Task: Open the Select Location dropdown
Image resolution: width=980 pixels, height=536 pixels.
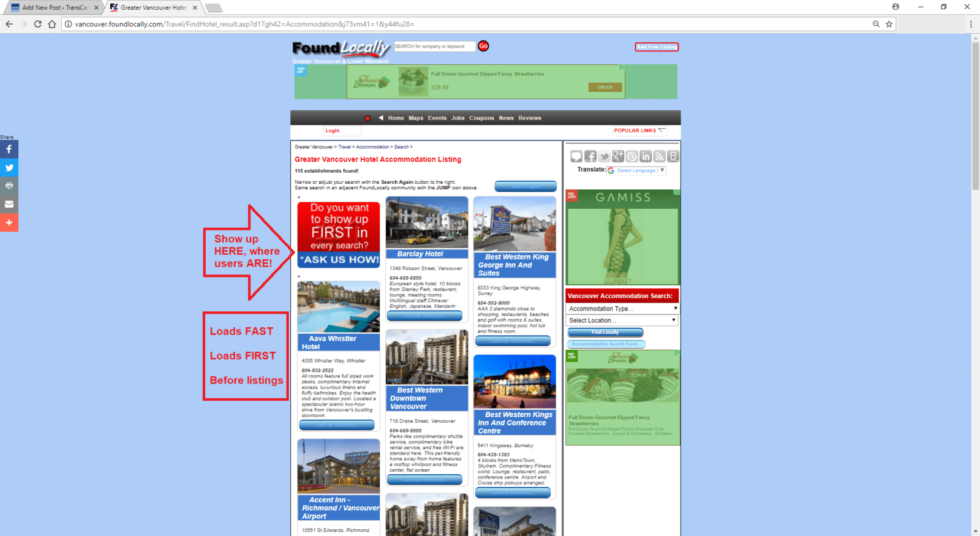Action: point(622,320)
